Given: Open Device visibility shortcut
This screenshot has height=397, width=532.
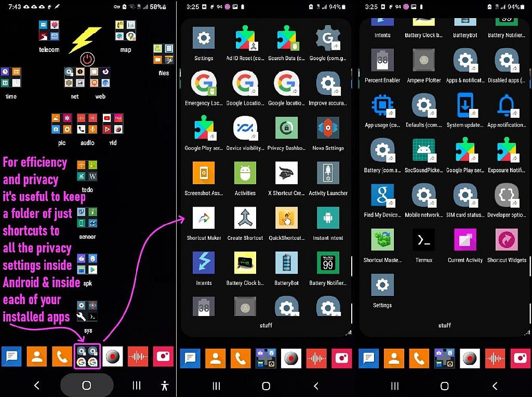Looking at the screenshot, I should (245, 128).
